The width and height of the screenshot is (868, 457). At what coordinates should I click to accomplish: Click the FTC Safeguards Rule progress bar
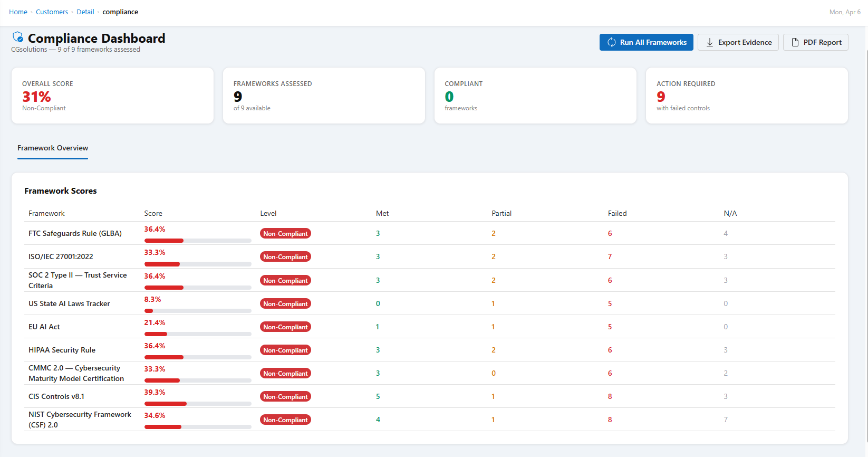pos(198,241)
